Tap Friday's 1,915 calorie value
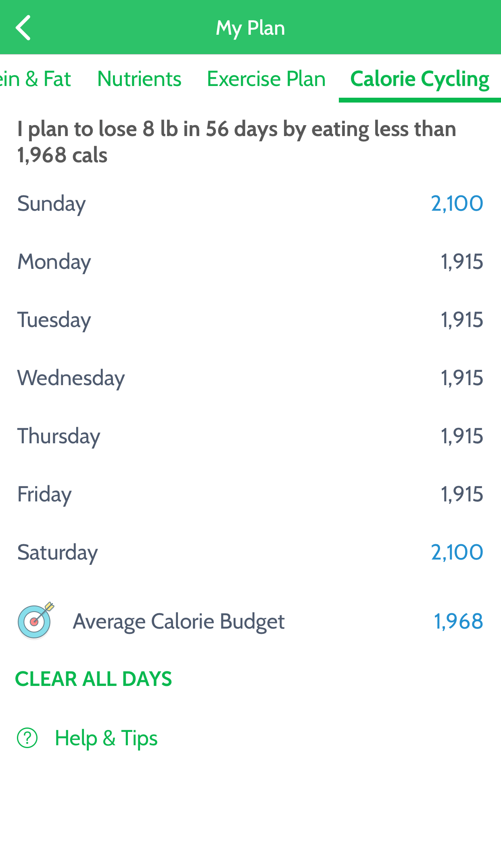501x868 pixels. (x=462, y=494)
